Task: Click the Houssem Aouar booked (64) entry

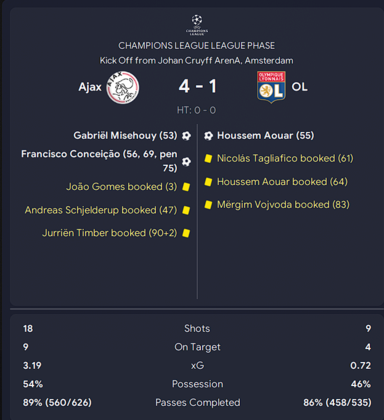Action: [282, 182]
